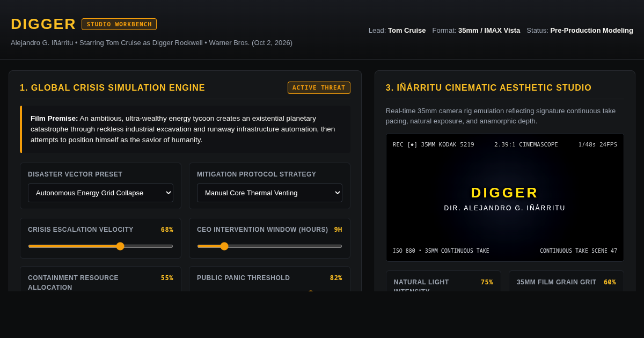644x338 pixels.
Task: Click 'ISO 880 • 35MM CONTINUOUS TAKE' text
Action: pos(441,251)
